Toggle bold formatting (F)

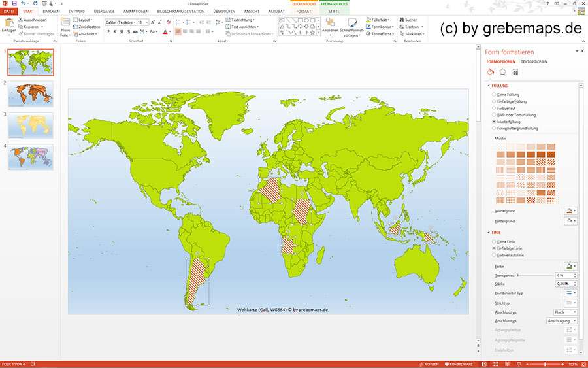click(x=108, y=32)
